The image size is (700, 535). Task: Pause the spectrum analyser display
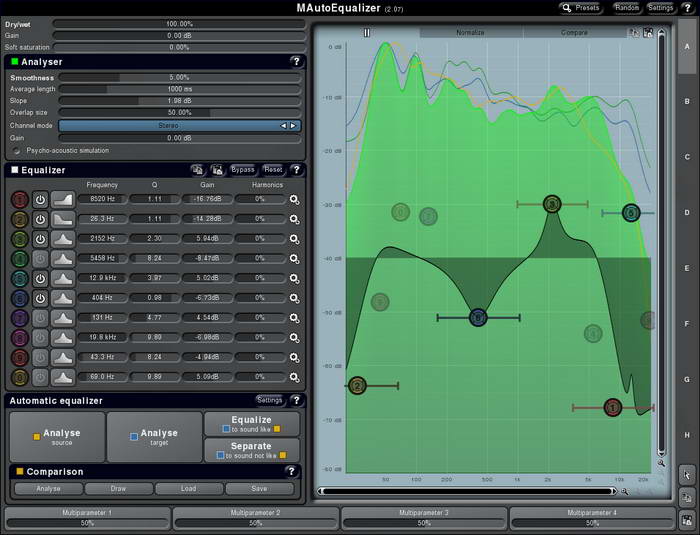[366, 32]
